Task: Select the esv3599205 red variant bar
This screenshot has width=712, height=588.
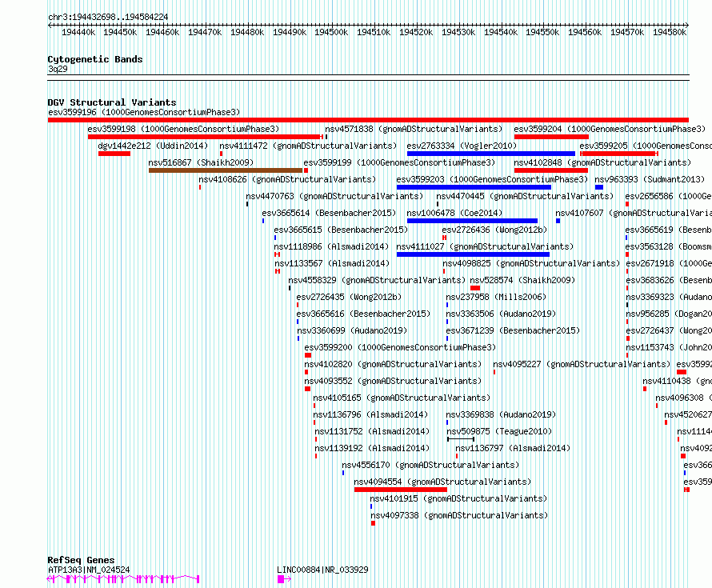Action: 619,154
